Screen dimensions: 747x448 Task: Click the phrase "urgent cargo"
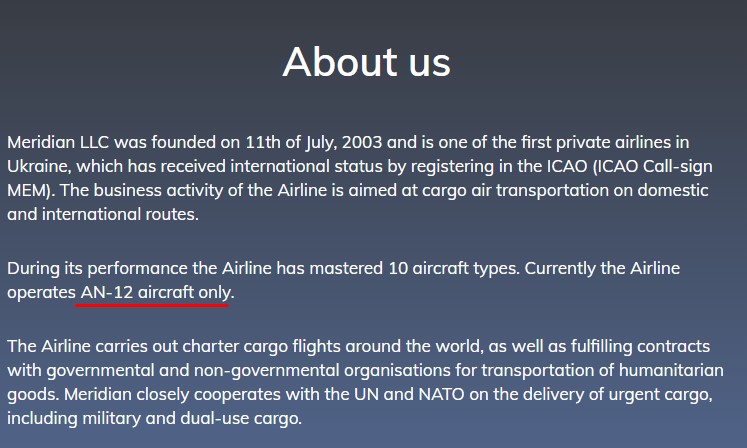tap(662, 394)
